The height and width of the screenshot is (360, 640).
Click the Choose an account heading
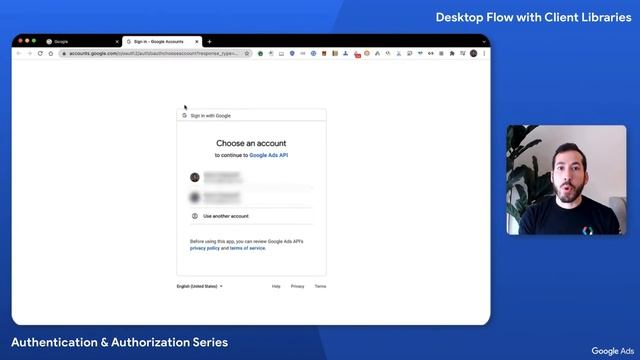point(251,143)
